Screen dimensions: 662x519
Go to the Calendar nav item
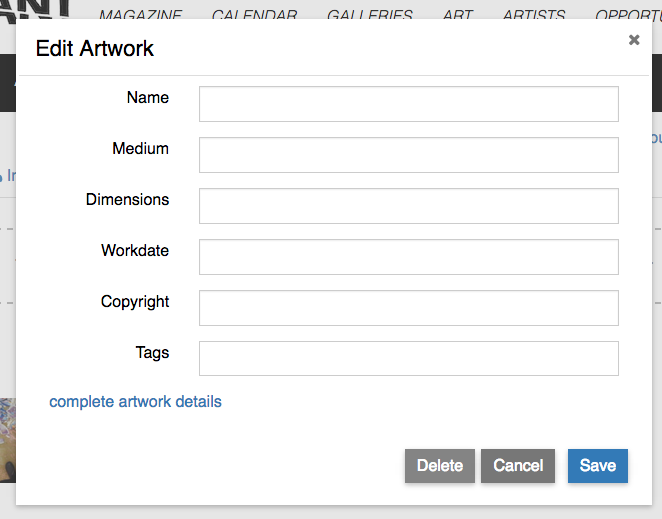point(254,15)
